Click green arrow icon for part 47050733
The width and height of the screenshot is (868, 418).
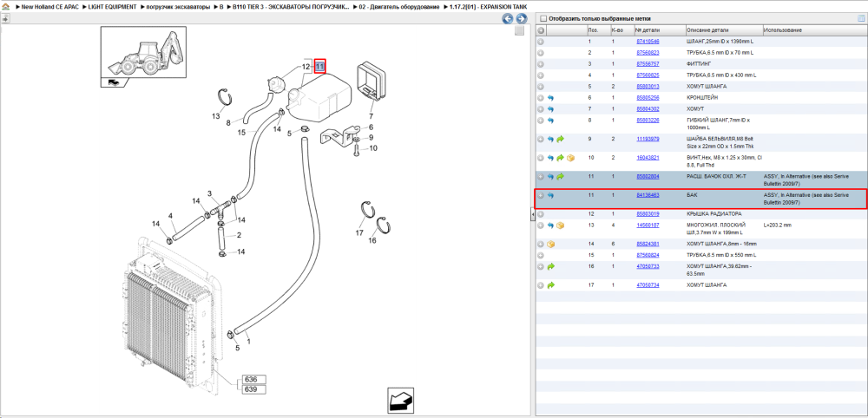point(550,266)
